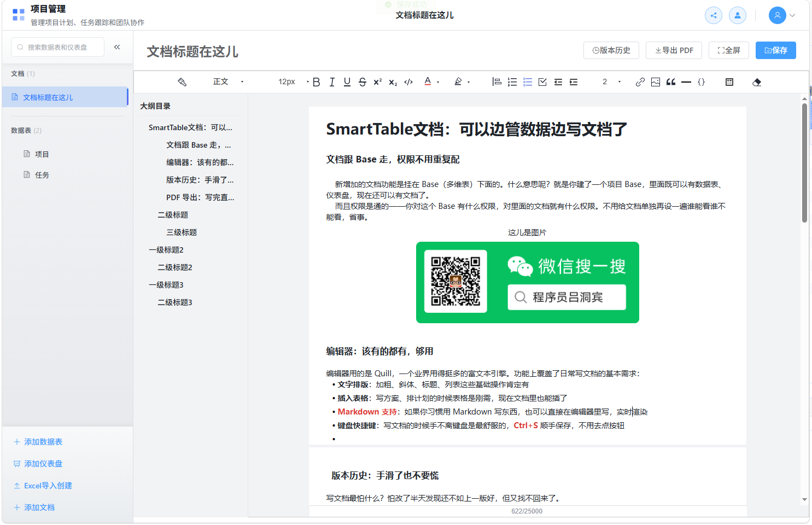The width and height of the screenshot is (812, 525).
Task: Toggle bold formatting
Action: coord(317,82)
